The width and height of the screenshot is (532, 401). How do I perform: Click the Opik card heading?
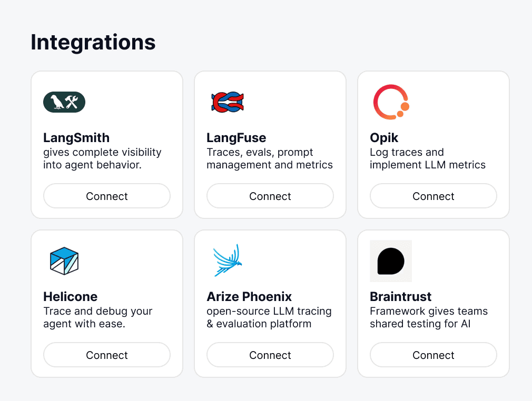point(384,138)
